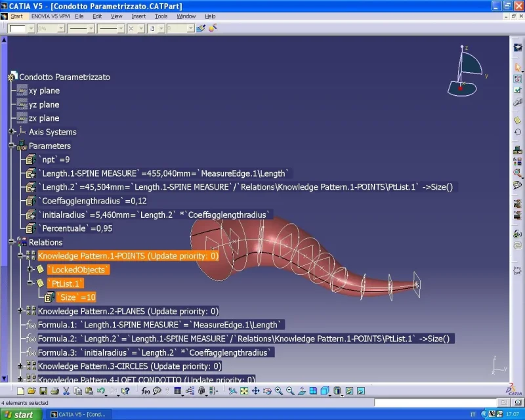
Task: Click the Paste icon
Action: [89, 391]
